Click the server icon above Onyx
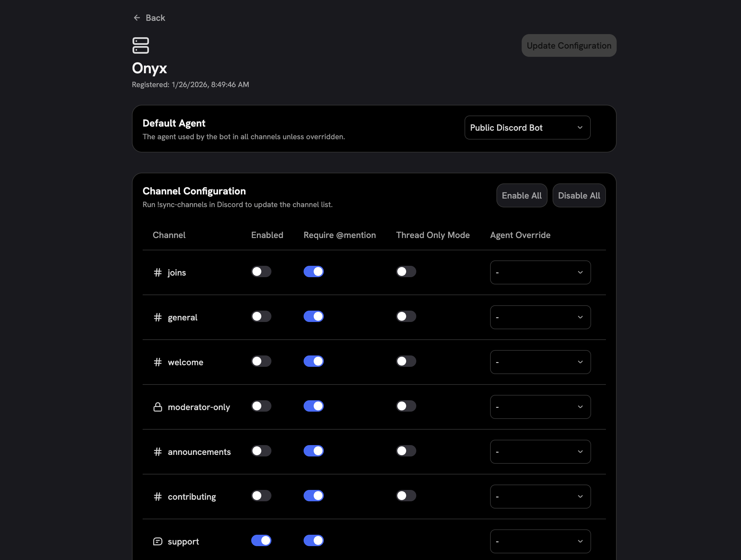Image resolution: width=741 pixels, height=560 pixels. tap(141, 45)
